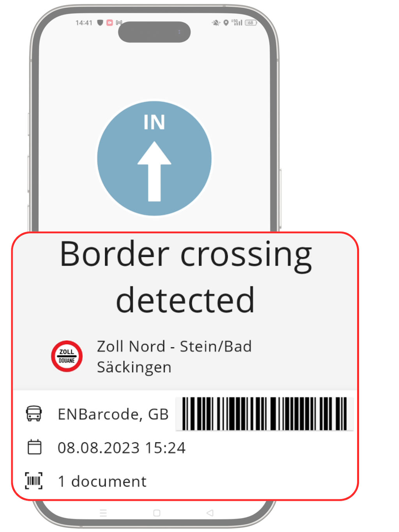Click the red Zoll Douane customs sign
399x532 pixels.
(x=67, y=356)
